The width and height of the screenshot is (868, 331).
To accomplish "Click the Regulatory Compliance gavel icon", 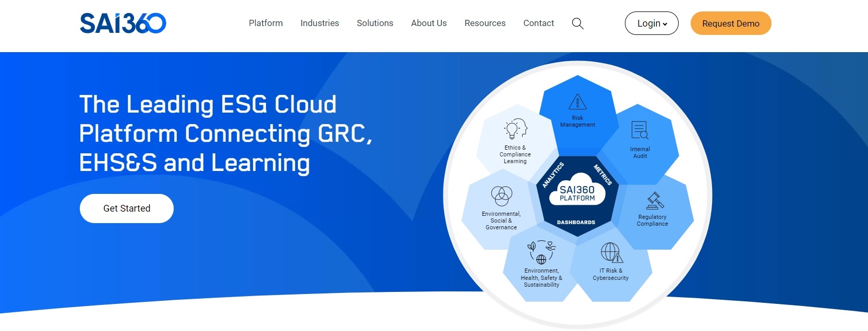I will tap(655, 200).
